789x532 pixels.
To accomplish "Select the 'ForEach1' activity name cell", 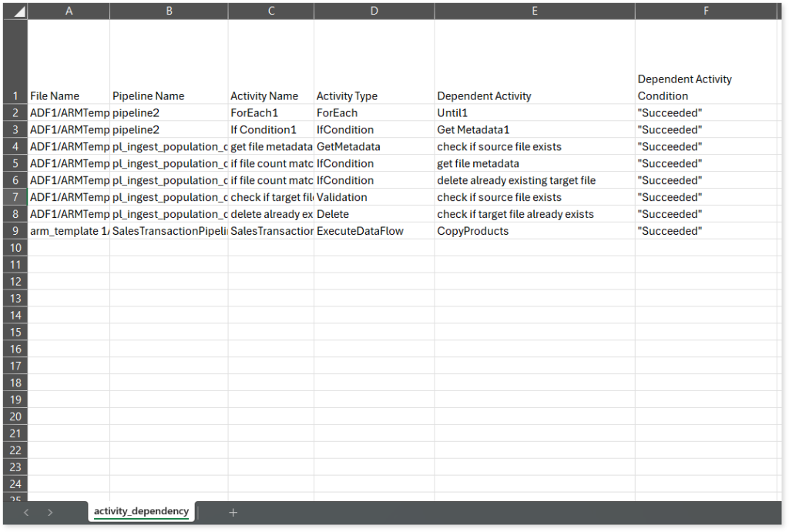I will click(x=253, y=113).
